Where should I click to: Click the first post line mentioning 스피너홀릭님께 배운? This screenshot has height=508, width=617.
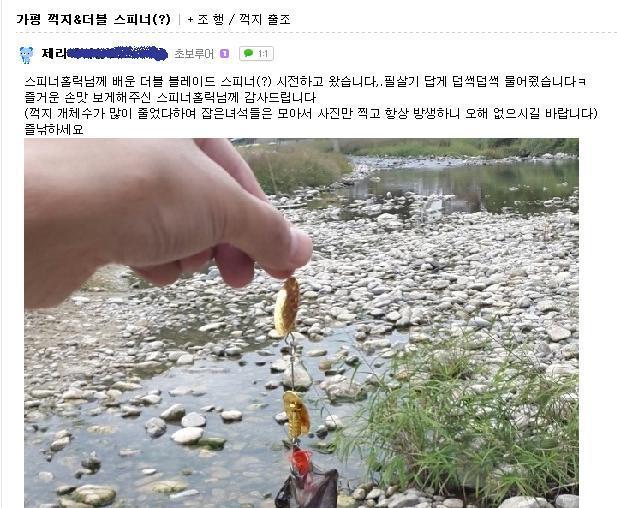coord(305,81)
